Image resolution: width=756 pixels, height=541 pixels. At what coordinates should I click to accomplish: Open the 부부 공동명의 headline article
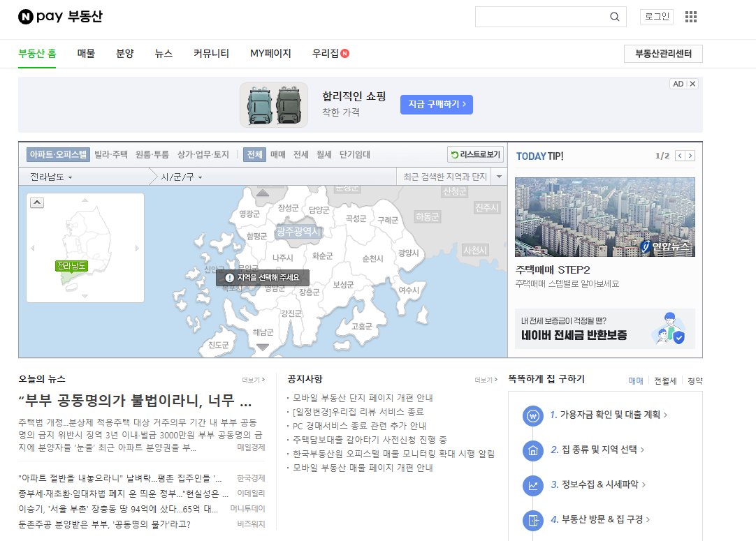click(135, 401)
